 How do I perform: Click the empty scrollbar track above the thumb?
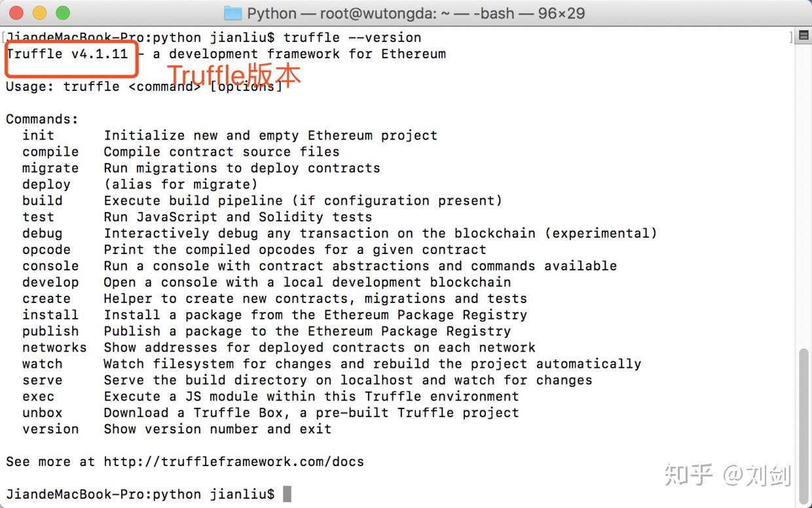[804, 196]
